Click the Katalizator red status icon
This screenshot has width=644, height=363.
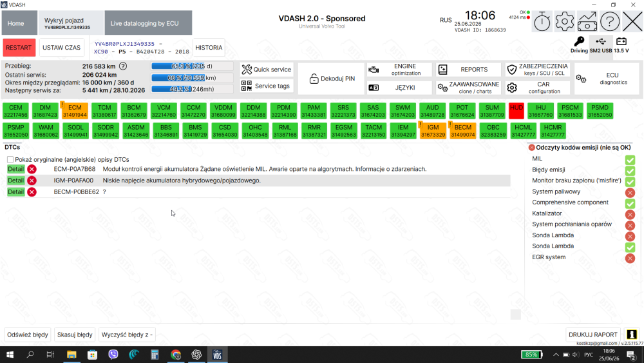pyautogui.click(x=630, y=214)
